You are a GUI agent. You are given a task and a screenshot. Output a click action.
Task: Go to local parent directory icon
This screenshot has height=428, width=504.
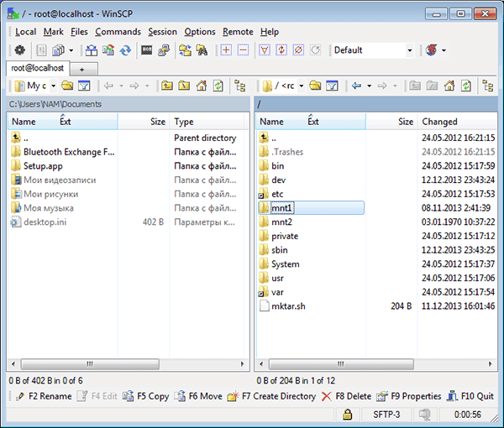point(167,86)
